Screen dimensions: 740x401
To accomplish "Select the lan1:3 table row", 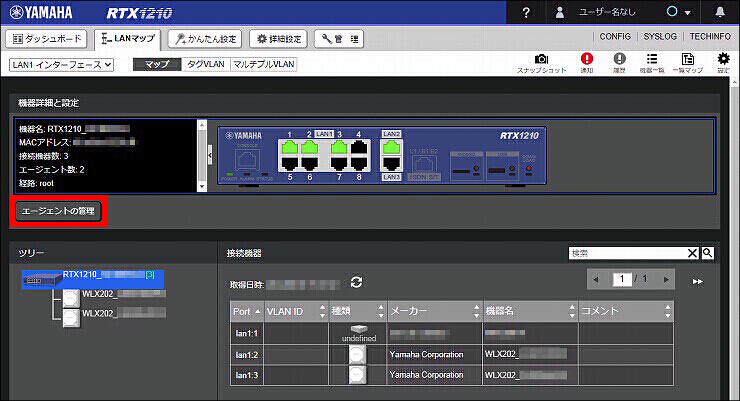I will point(452,375).
